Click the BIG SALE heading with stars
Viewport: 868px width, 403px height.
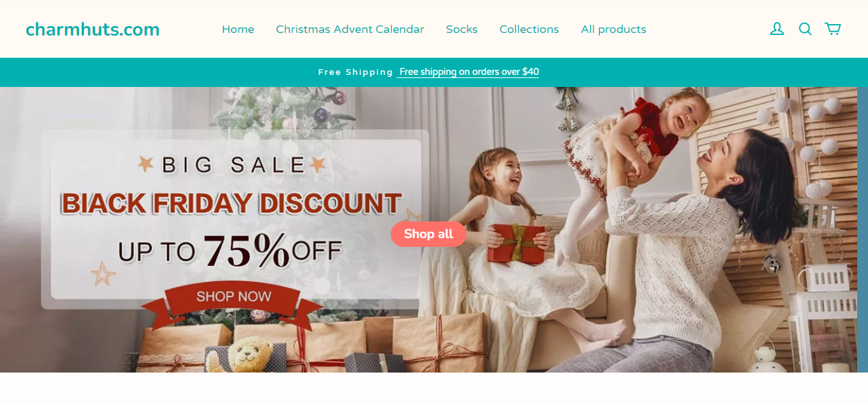pyautogui.click(x=232, y=165)
